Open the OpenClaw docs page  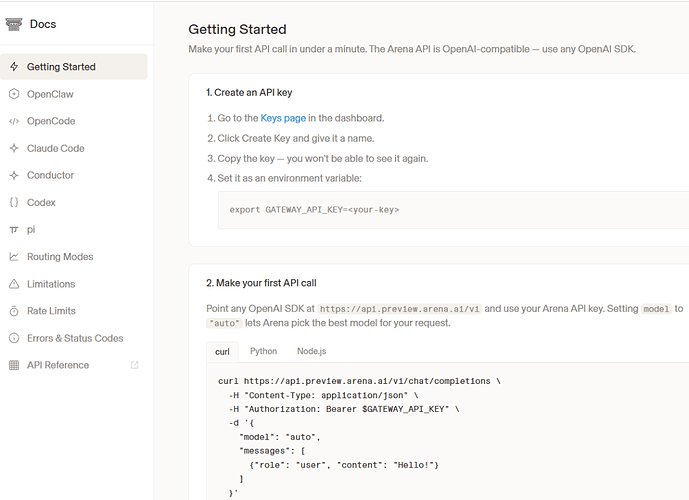pyautogui.click(x=74, y=94)
